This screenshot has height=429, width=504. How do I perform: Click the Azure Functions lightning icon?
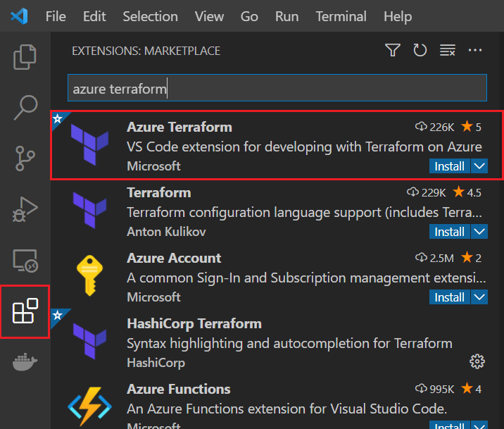[x=89, y=406]
